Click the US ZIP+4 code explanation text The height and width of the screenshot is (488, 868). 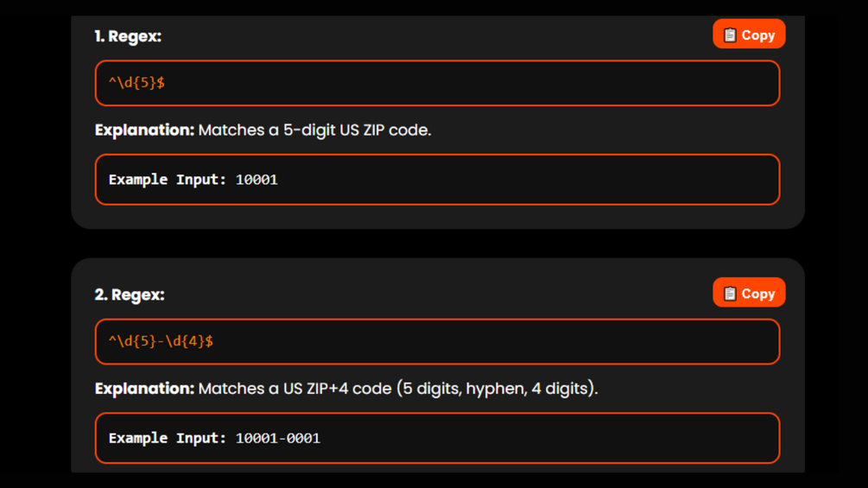[x=397, y=389]
